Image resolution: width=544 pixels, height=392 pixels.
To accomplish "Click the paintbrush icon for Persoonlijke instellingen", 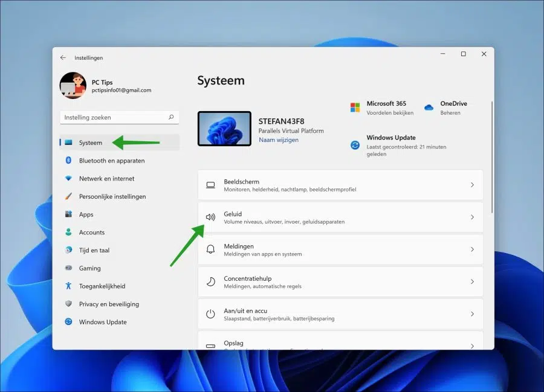I will click(x=68, y=196).
